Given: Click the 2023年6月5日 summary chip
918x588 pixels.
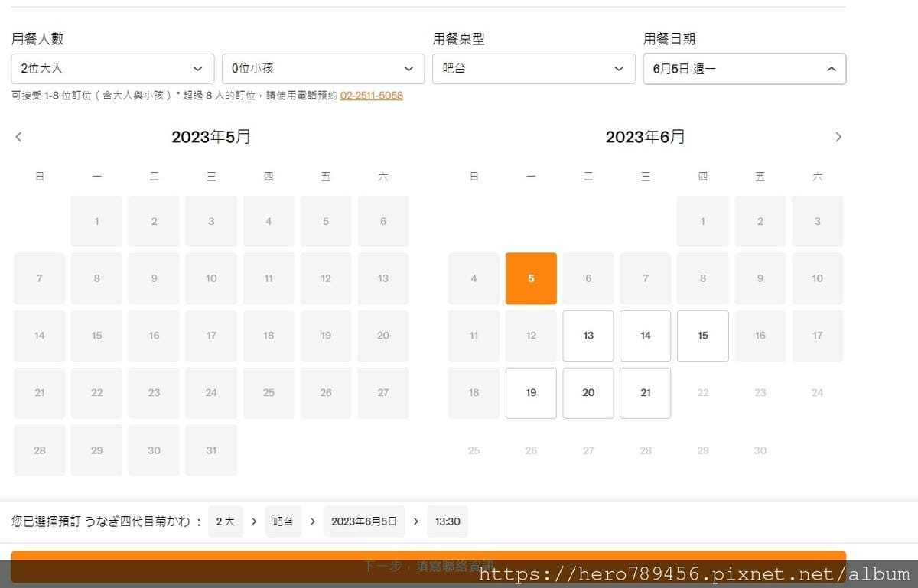Looking at the screenshot, I should coord(364,521).
